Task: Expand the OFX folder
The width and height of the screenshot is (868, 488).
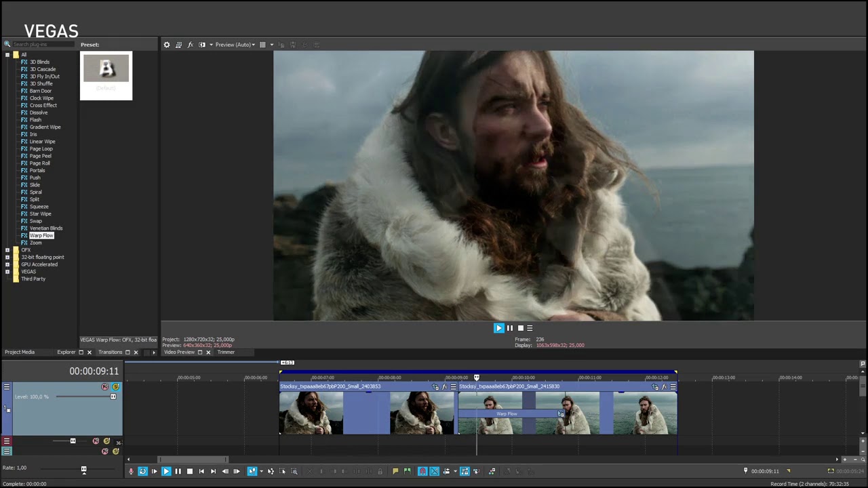Action: click(7, 250)
